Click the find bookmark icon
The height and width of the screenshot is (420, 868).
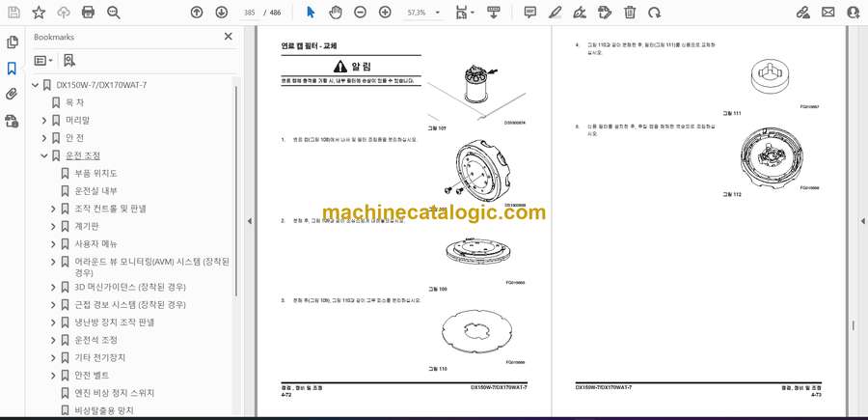click(69, 61)
